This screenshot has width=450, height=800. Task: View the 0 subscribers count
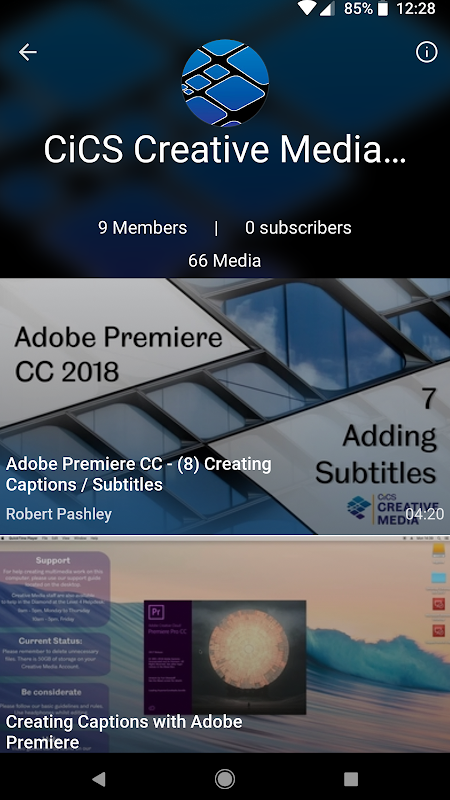pyautogui.click(x=298, y=228)
